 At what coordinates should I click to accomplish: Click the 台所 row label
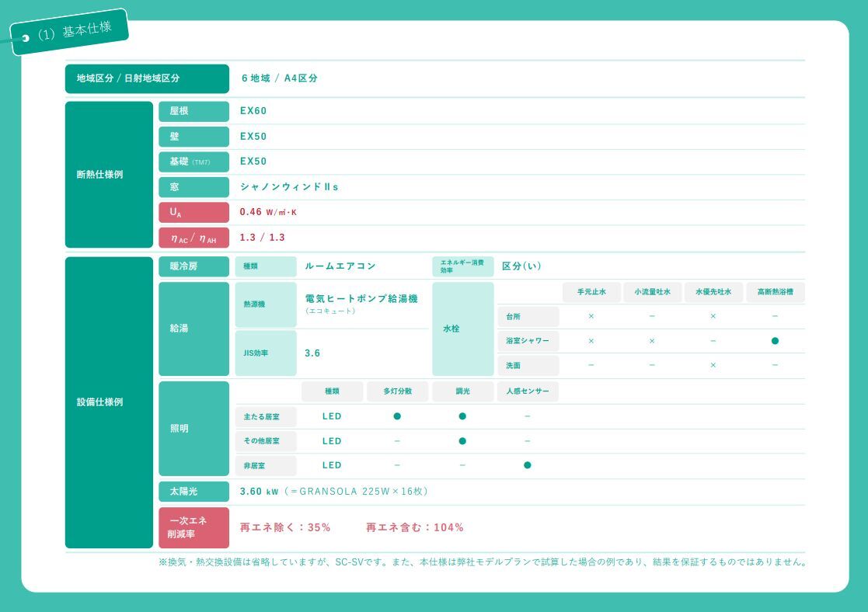[x=528, y=317]
